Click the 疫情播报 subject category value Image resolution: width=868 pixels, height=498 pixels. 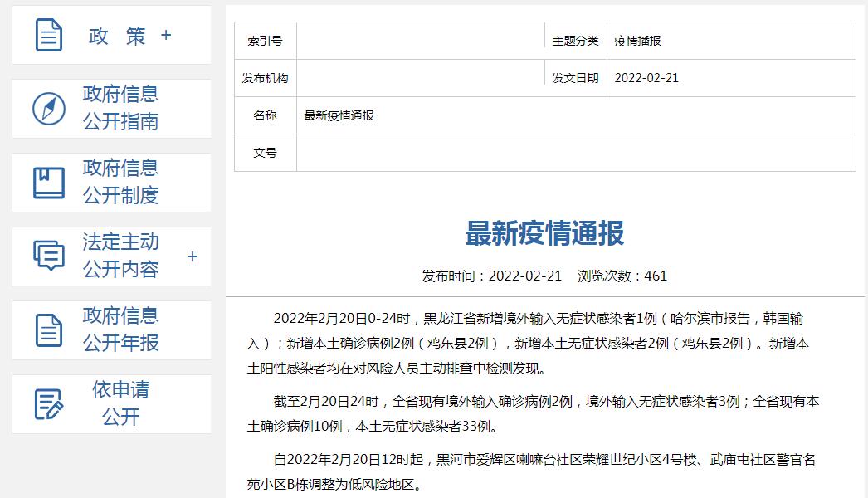point(637,41)
